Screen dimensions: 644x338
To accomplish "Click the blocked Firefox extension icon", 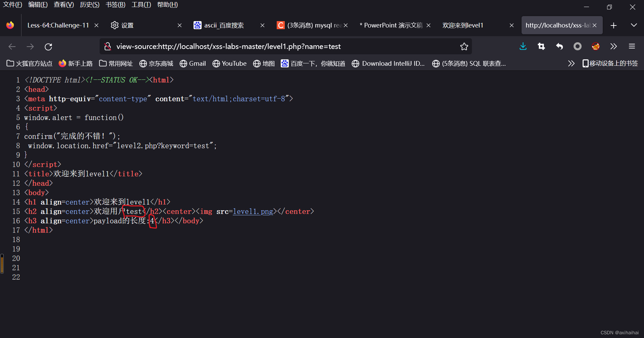I will click(596, 47).
